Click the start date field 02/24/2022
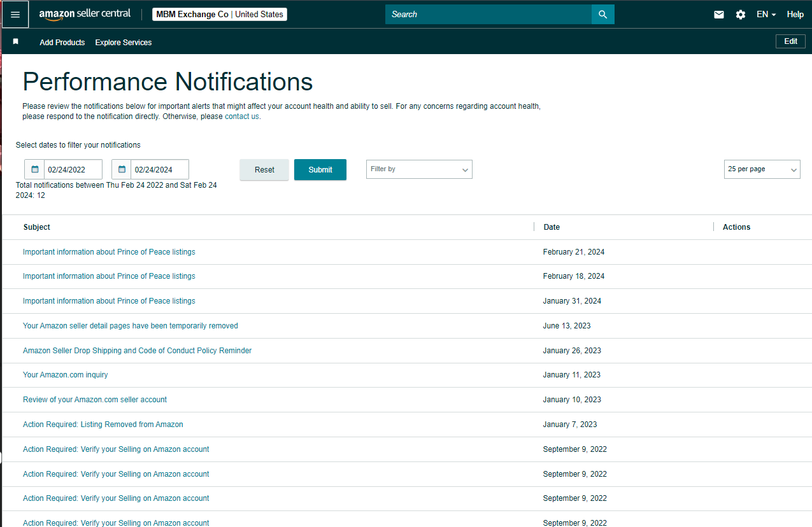812x527 pixels. click(73, 169)
